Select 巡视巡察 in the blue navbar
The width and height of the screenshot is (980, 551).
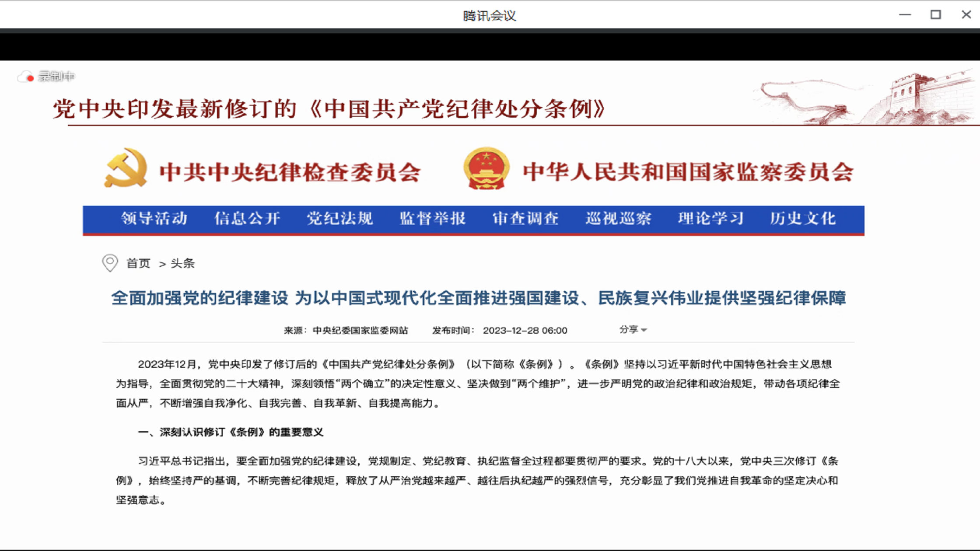pos(618,218)
